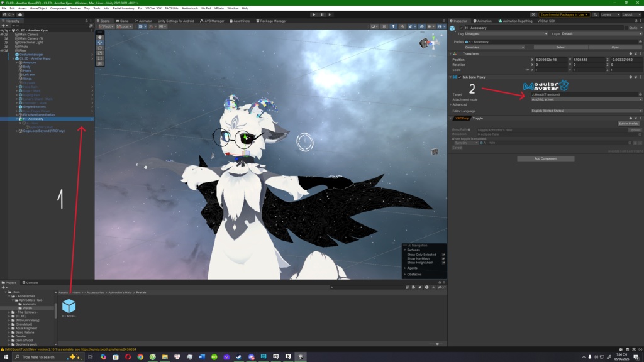
Task: Expand the Agents section in AI Navigation
Action: [x=405, y=268]
